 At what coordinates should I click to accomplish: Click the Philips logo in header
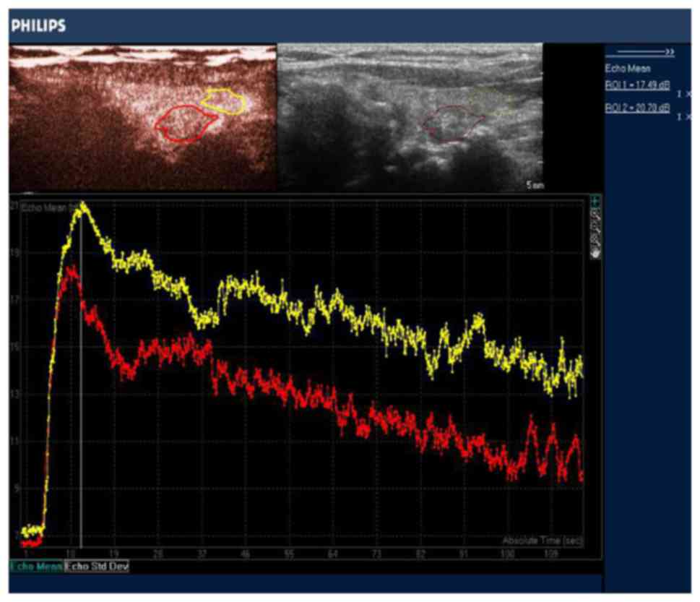click(38, 26)
